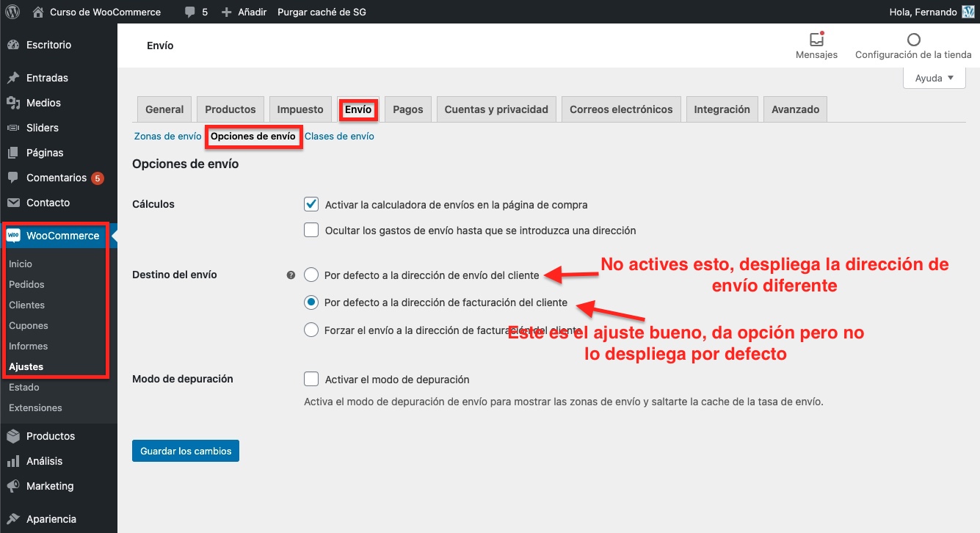Image resolution: width=980 pixels, height=533 pixels.
Task: Open the Correos electrónicos tab
Action: (621, 109)
